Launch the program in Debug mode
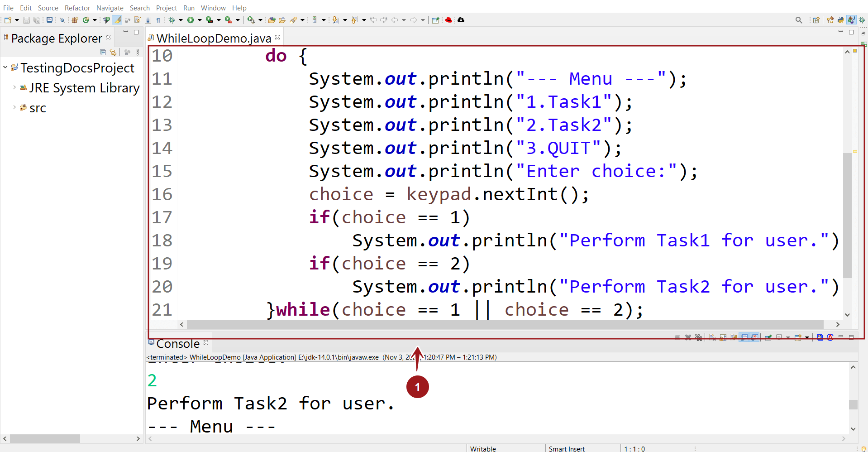The width and height of the screenshot is (868, 452). pos(172,19)
